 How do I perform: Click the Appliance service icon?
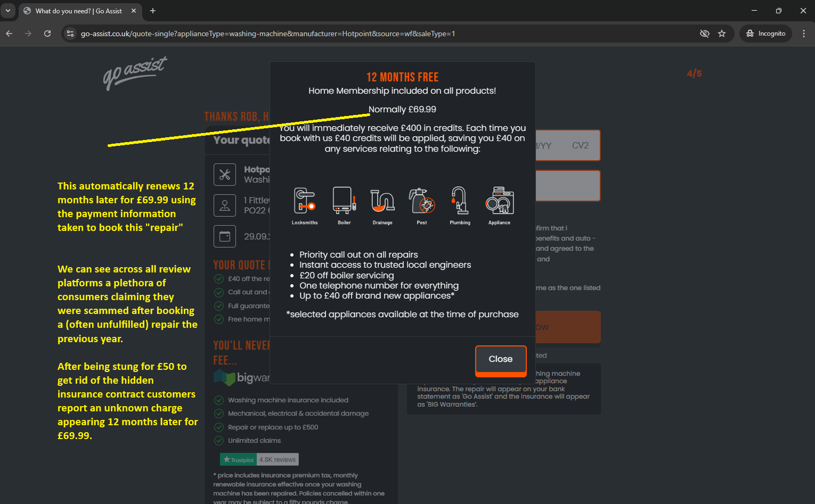[x=499, y=201]
